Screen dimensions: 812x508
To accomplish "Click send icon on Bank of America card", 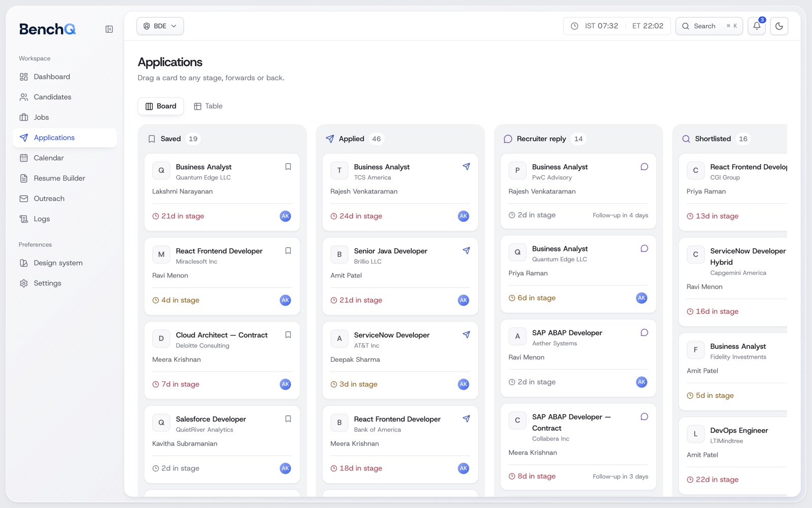I will pyautogui.click(x=466, y=419).
